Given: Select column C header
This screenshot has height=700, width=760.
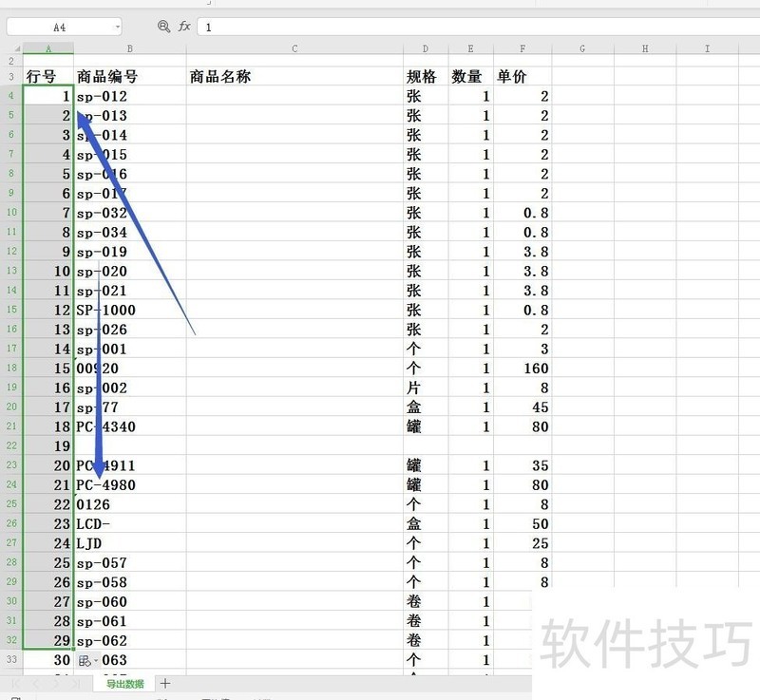Looking at the screenshot, I should pos(294,48).
